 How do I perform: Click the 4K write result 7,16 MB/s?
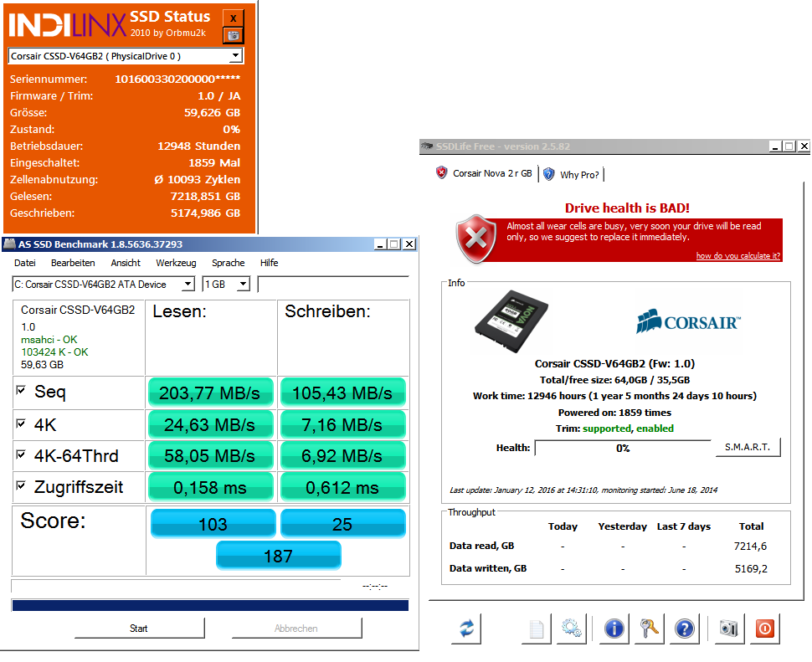pyautogui.click(x=342, y=425)
